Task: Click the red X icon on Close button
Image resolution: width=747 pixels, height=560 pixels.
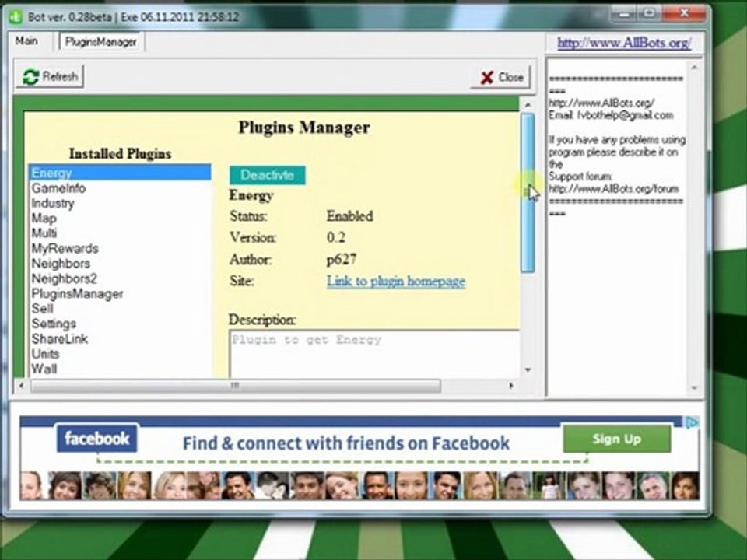Action: click(487, 78)
